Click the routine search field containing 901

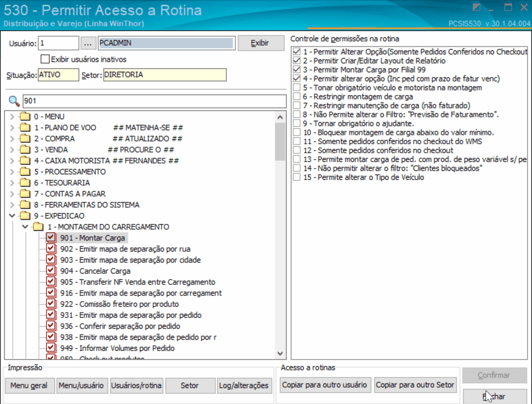154,101
